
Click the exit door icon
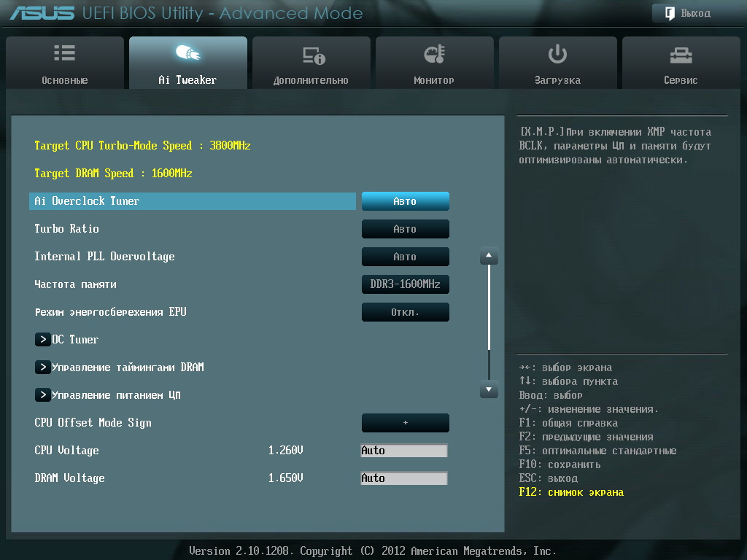click(x=670, y=13)
